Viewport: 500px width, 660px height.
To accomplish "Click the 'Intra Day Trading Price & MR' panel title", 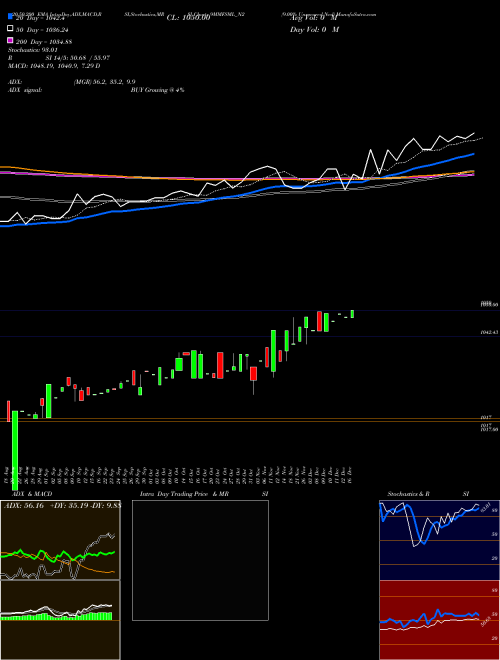I will [x=184, y=494].
